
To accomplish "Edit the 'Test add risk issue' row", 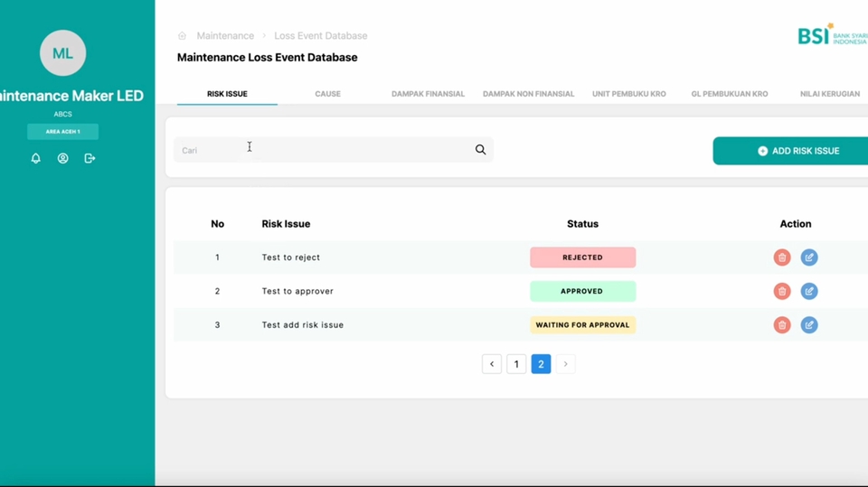I will (809, 325).
